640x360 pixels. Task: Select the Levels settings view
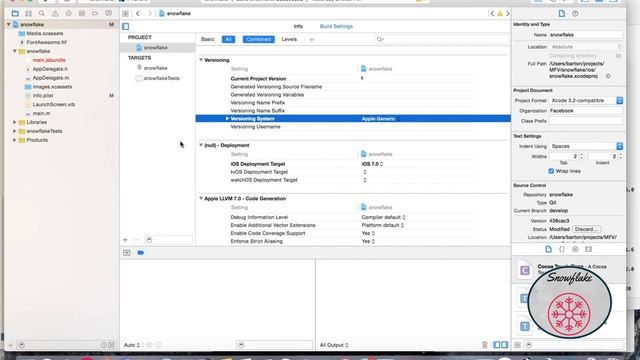click(x=289, y=39)
